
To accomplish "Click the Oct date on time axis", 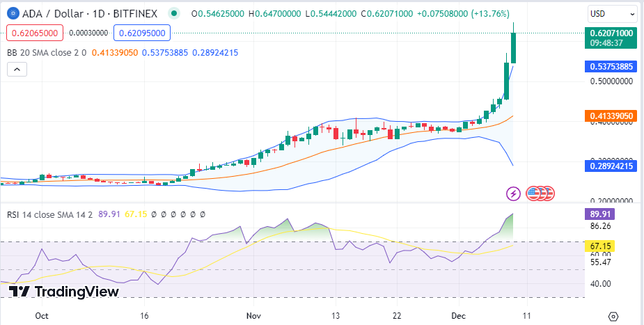I will [x=42, y=315].
